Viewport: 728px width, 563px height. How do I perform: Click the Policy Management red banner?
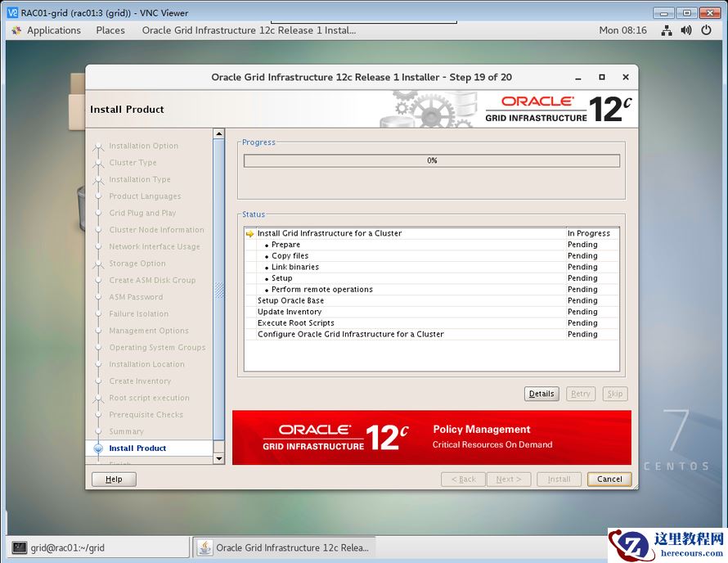432,437
